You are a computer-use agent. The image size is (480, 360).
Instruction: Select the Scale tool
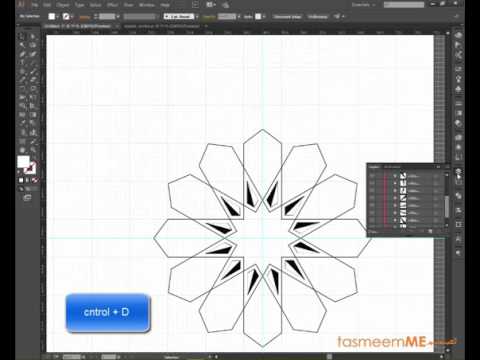(33, 88)
